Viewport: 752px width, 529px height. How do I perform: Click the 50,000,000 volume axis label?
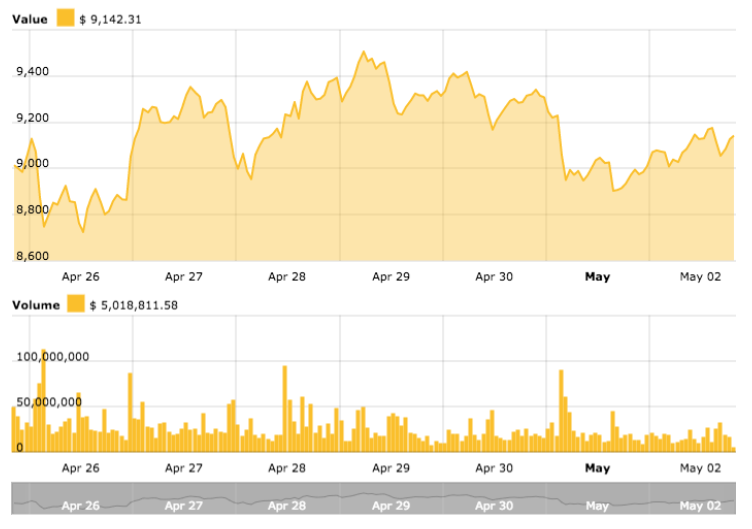pos(49,402)
